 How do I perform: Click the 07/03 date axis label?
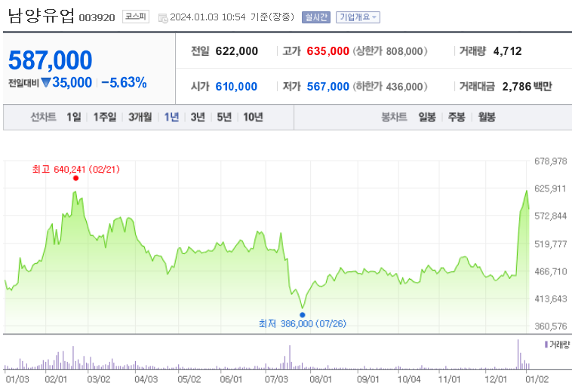pos(276,379)
